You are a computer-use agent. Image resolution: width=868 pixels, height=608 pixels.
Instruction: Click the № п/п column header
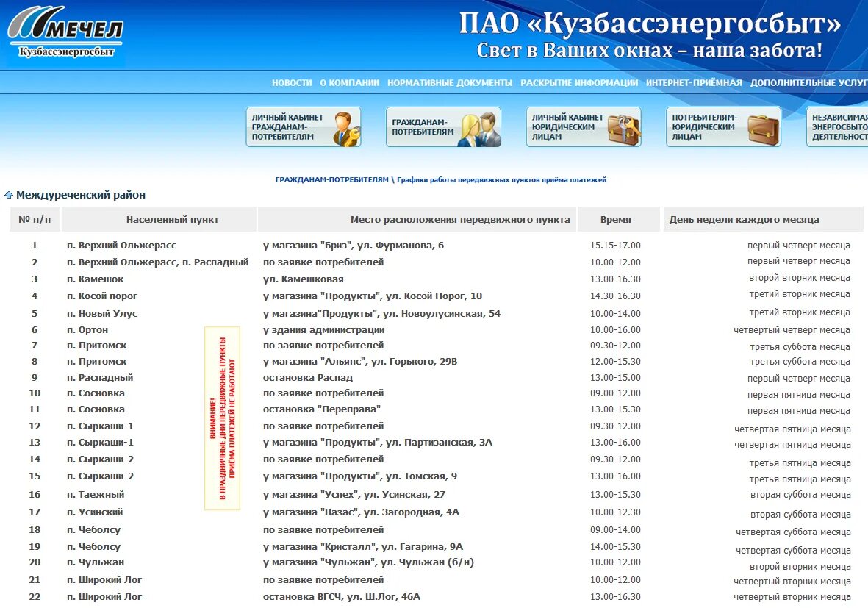(35, 219)
